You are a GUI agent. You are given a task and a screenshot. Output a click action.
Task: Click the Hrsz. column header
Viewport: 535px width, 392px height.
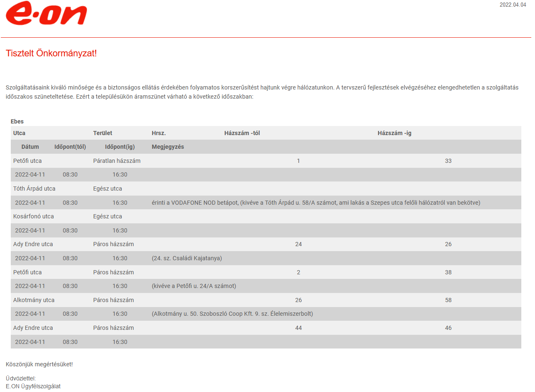(159, 133)
